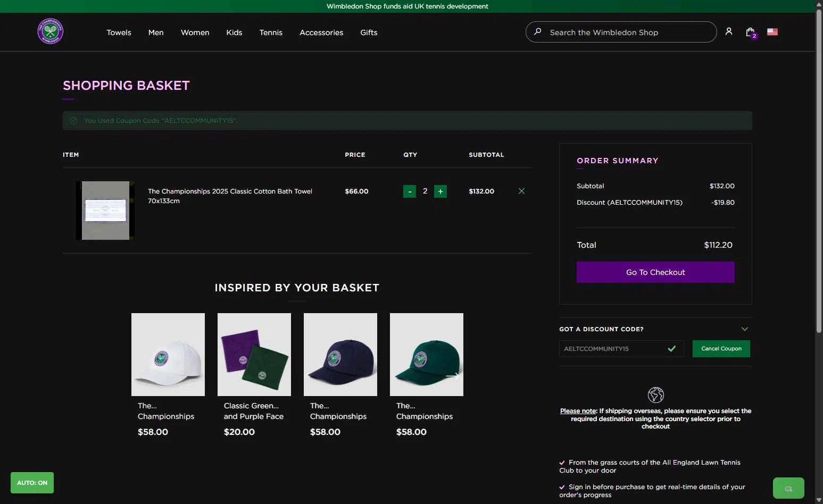
Task: Click the globe shipping icon
Action: click(x=655, y=395)
